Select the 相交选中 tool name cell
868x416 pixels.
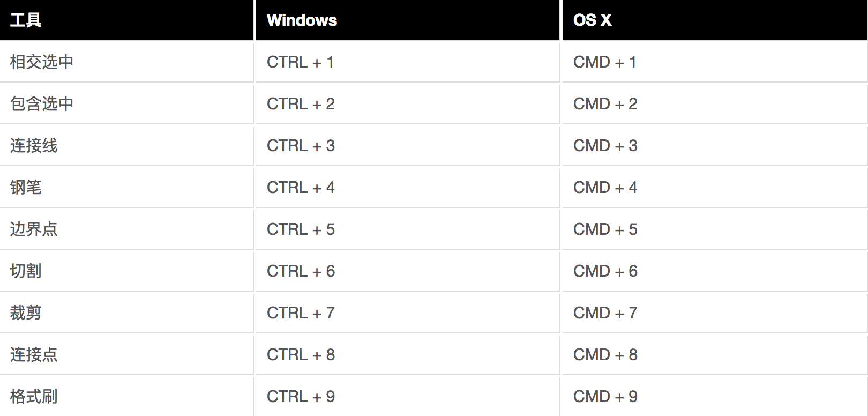[x=126, y=62]
